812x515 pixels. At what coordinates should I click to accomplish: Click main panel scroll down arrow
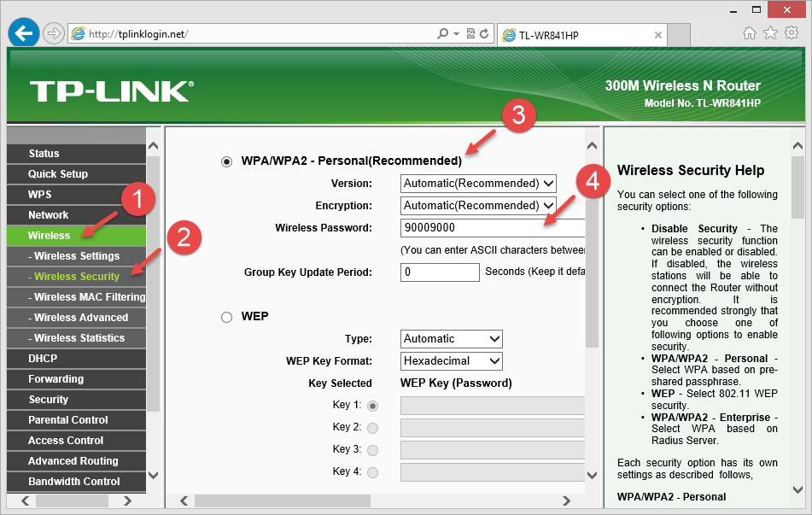[x=592, y=475]
